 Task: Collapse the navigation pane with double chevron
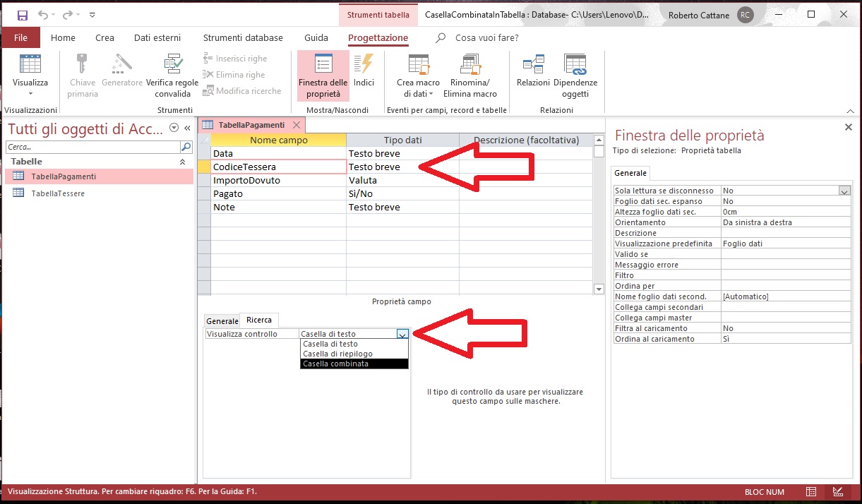(187, 128)
